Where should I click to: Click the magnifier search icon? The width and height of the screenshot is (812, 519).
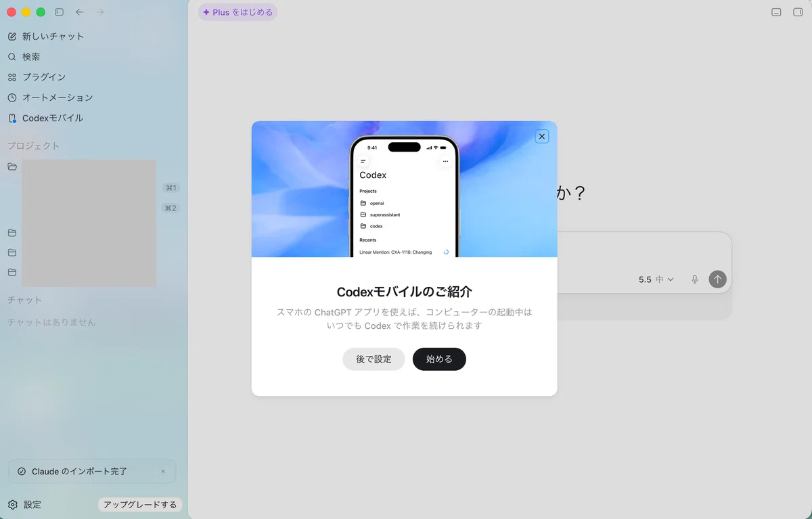pos(12,57)
